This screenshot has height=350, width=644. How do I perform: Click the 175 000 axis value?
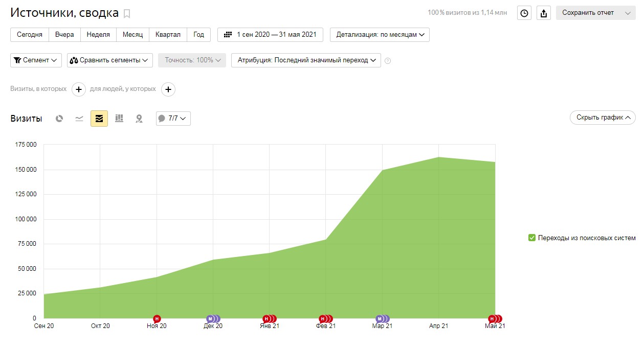(26, 145)
